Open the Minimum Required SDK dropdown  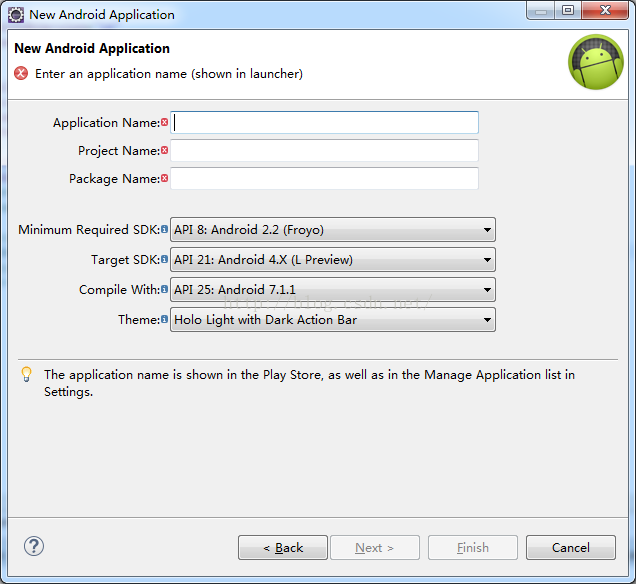coord(333,230)
